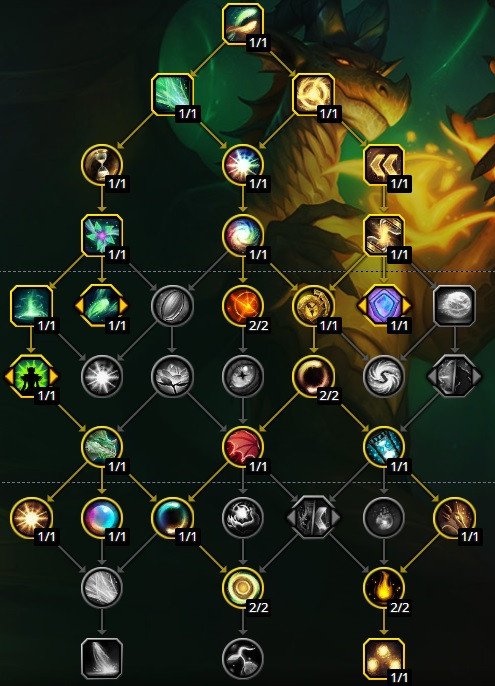Select the unlearned grey eye talent
The image size is (495, 686).
tap(243, 376)
